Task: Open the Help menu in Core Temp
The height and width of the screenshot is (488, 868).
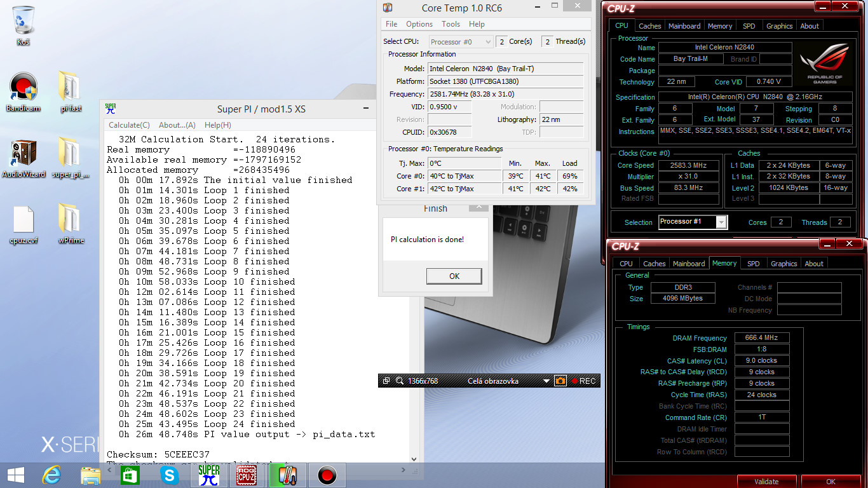Action: point(477,24)
